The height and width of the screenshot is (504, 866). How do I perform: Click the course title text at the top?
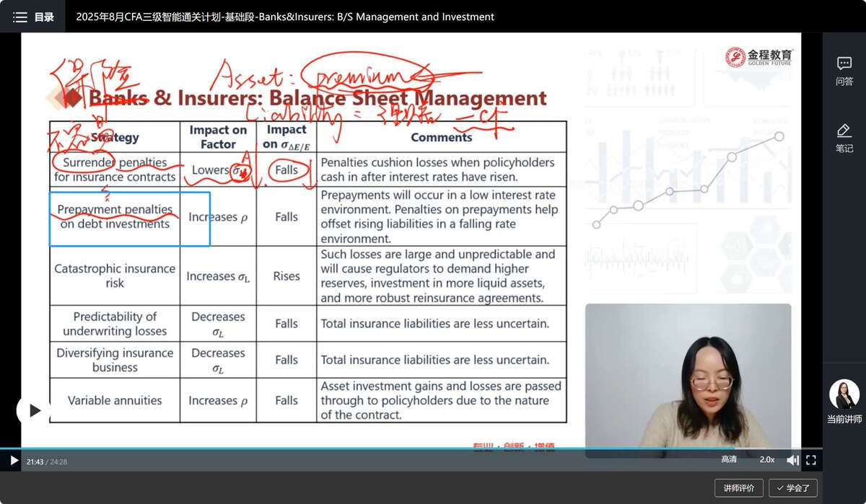pyautogui.click(x=285, y=17)
